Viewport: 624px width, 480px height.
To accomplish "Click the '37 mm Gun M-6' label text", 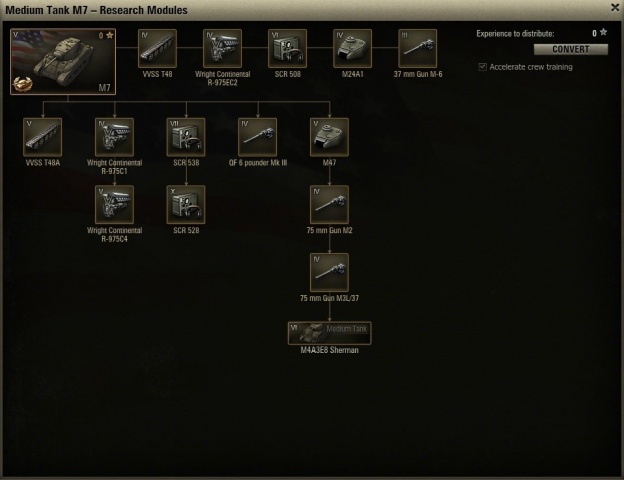I will (x=417, y=74).
